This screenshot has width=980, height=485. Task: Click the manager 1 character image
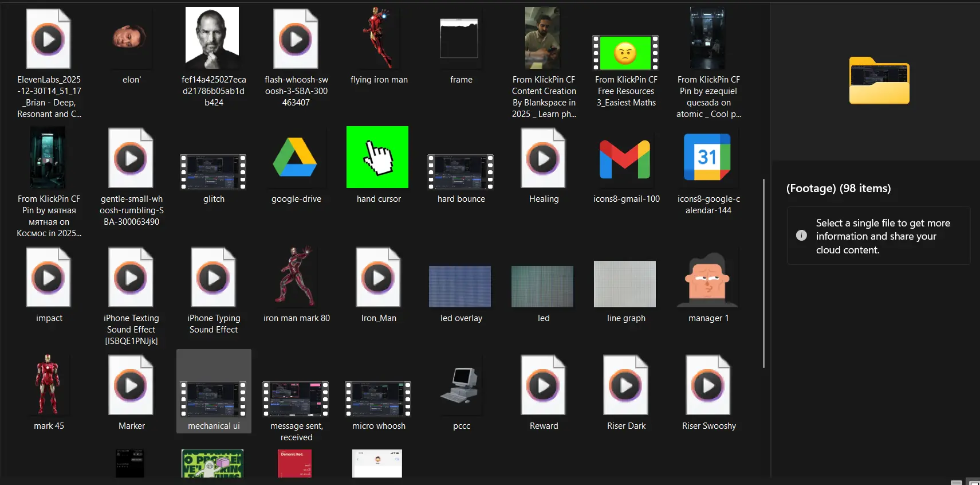click(x=708, y=280)
